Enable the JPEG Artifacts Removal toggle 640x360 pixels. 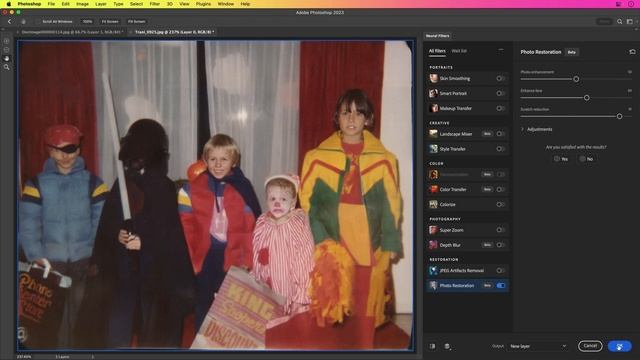click(501, 271)
